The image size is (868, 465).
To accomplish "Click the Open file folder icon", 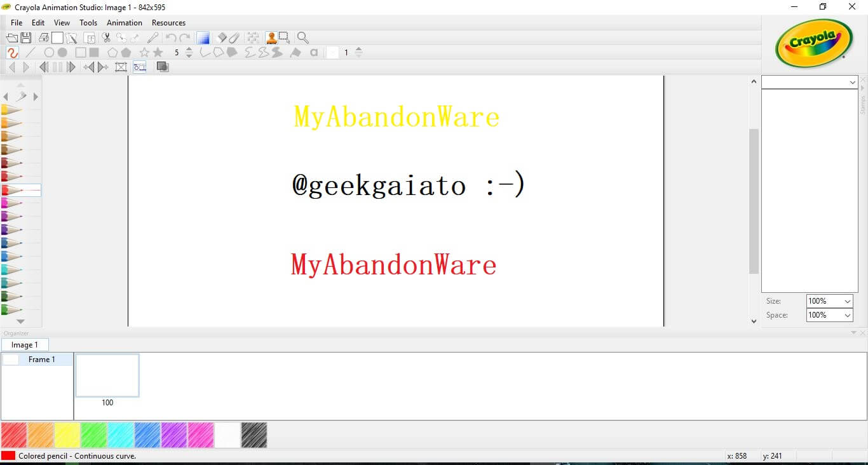I will 12,38.
